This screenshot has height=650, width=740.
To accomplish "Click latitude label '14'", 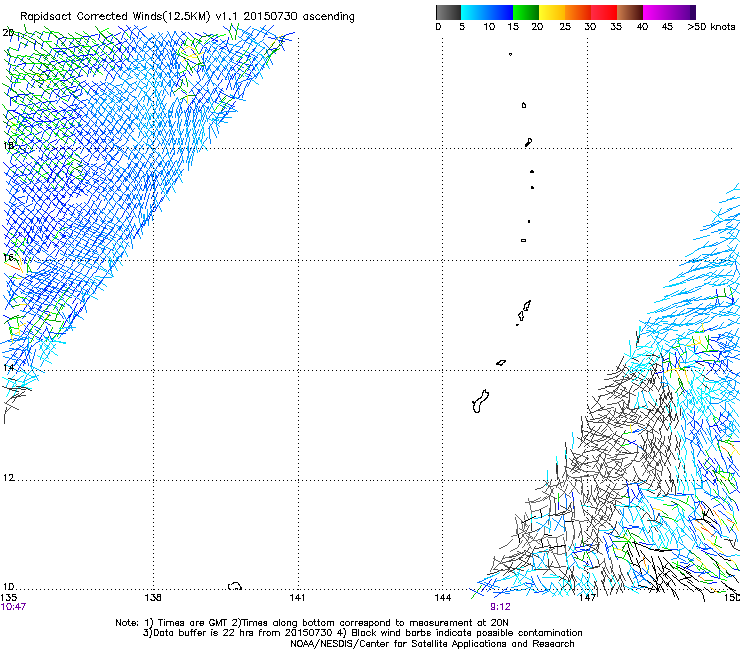I will (8, 368).
